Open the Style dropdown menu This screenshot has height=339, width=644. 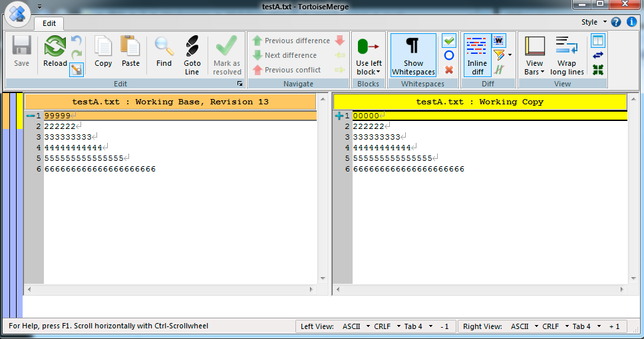click(594, 22)
